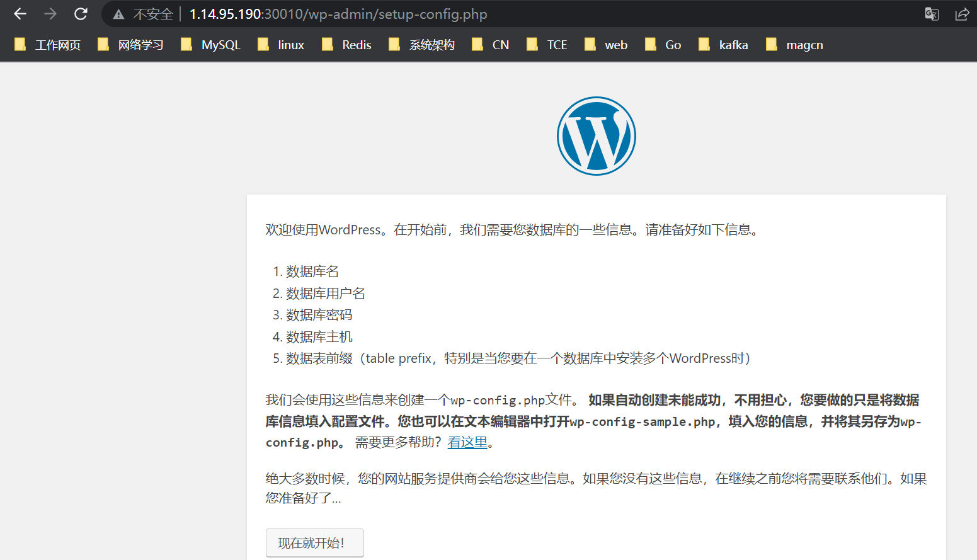This screenshot has width=977, height=560.
Task: Click the 数据库名 list item
Action: tap(312, 271)
